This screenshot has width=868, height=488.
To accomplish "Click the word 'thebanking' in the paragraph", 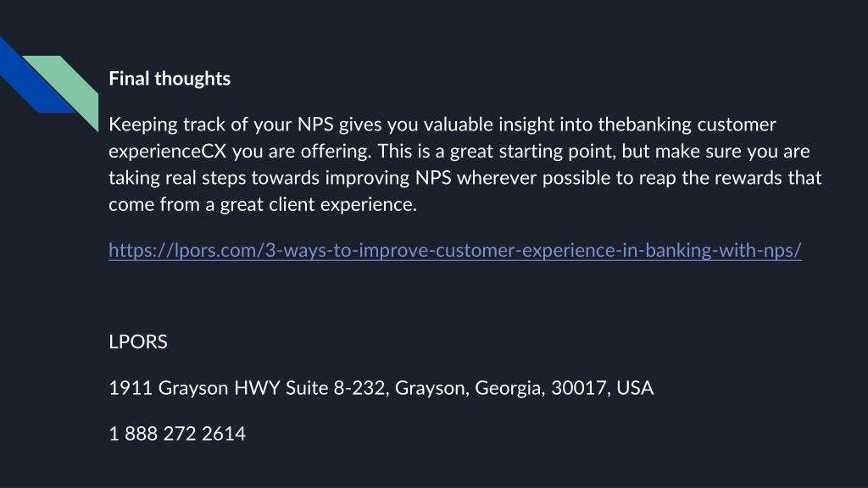I will coord(645,125).
